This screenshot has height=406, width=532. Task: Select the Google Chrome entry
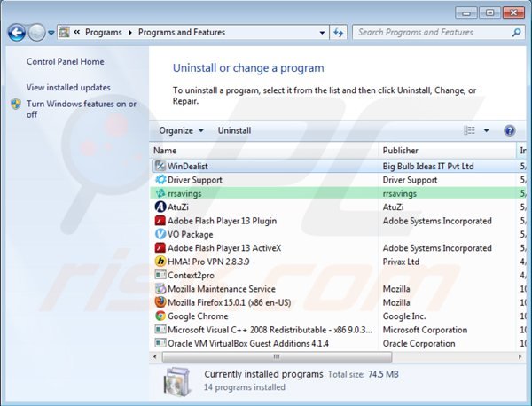coord(198,316)
